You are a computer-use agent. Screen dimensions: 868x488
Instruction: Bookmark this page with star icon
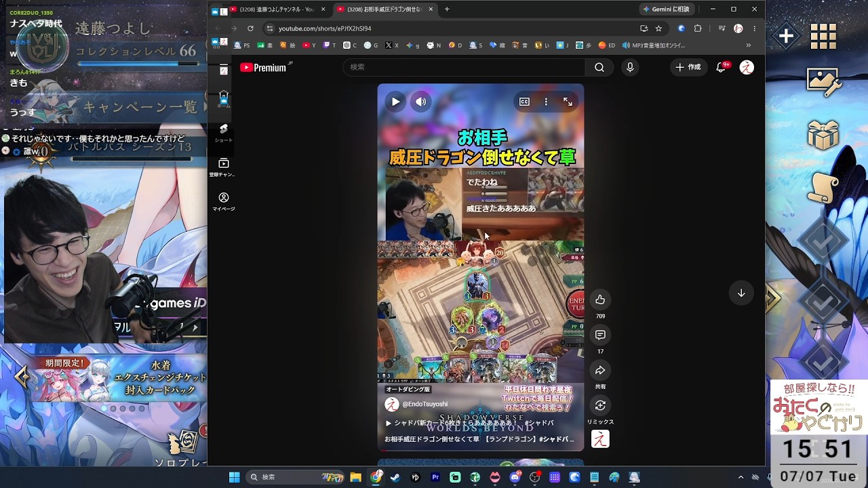(x=658, y=28)
